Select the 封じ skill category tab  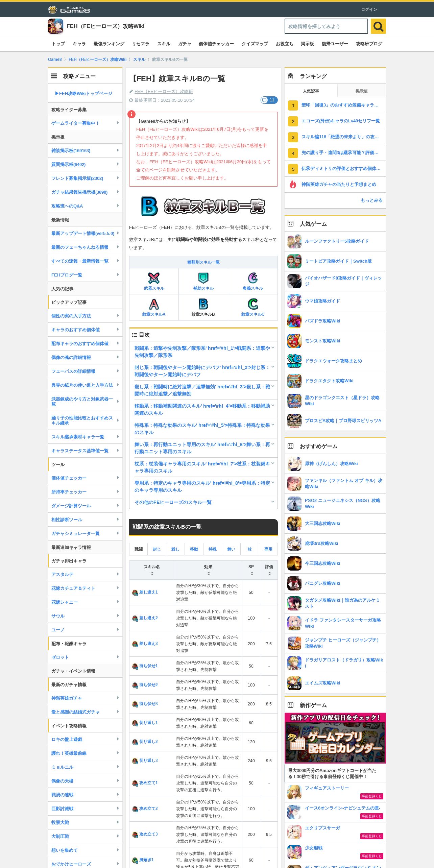(x=157, y=549)
